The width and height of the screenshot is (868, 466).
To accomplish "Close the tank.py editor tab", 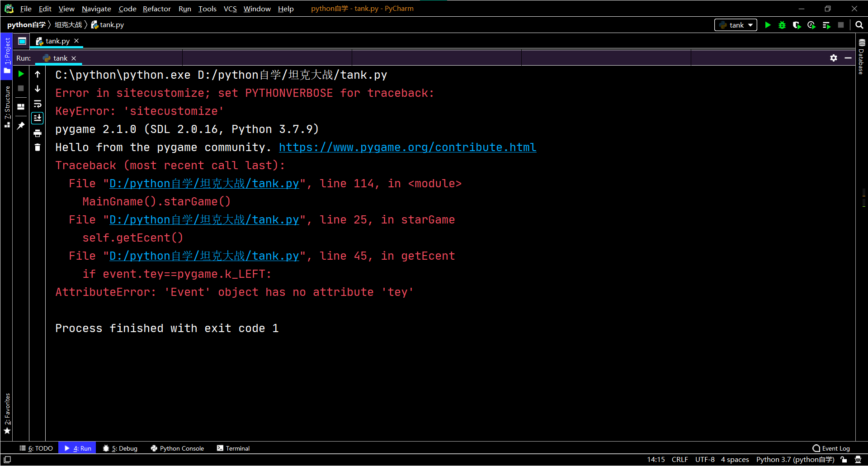I will (76, 41).
